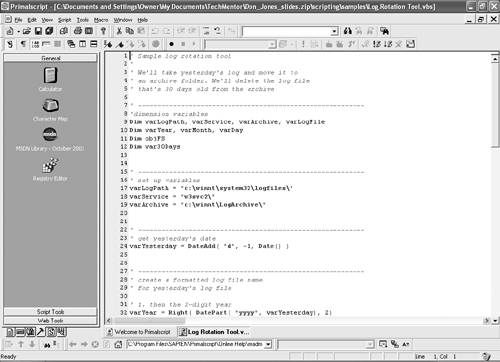Screen dimensions: 500x362
Task: Expand the search text combo box dropdown
Action: pos(334,32)
